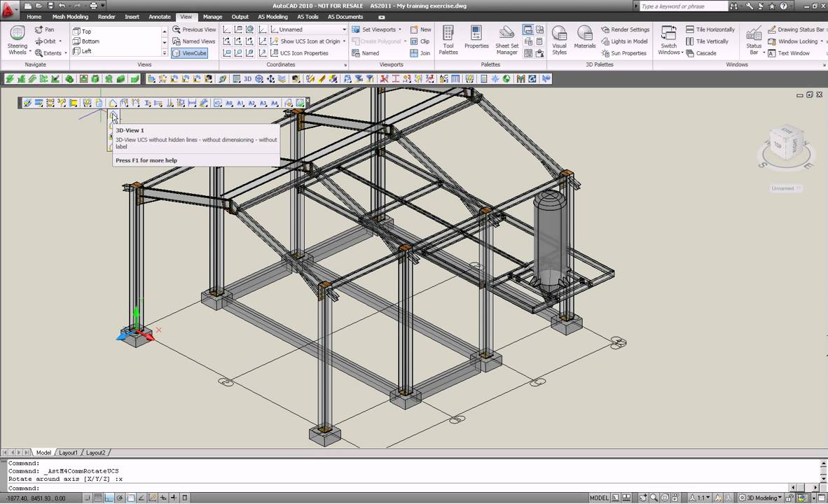Click the Previous View button
Image resolution: width=828 pixels, height=504 pixels.
[194, 29]
